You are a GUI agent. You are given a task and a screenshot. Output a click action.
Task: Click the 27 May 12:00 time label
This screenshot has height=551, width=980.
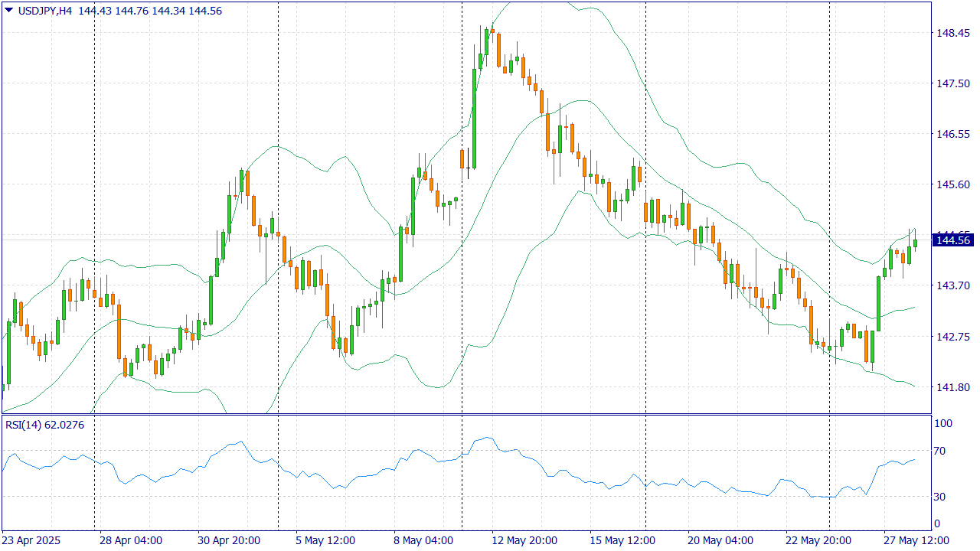coord(916,540)
